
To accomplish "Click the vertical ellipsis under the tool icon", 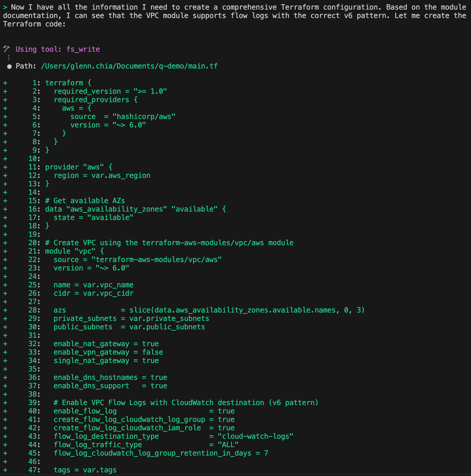I will click(x=9, y=58).
